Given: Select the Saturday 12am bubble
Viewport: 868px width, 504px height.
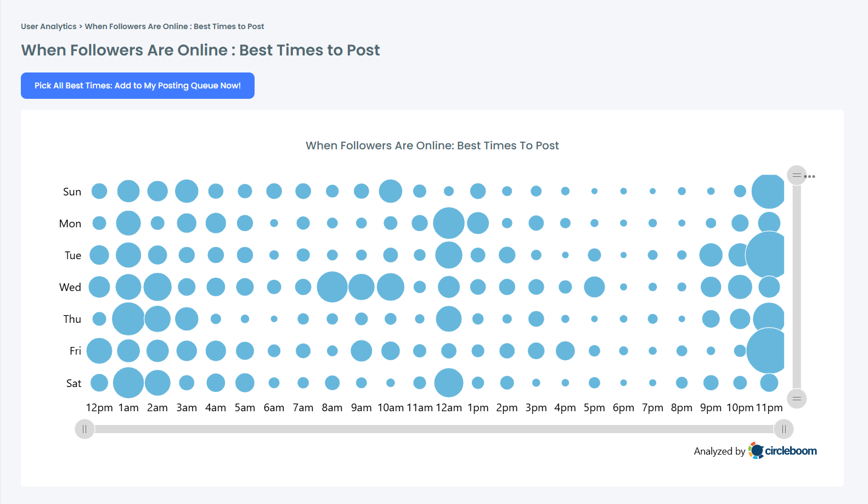Looking at the screenshot, I should click(x=449, y=383).
